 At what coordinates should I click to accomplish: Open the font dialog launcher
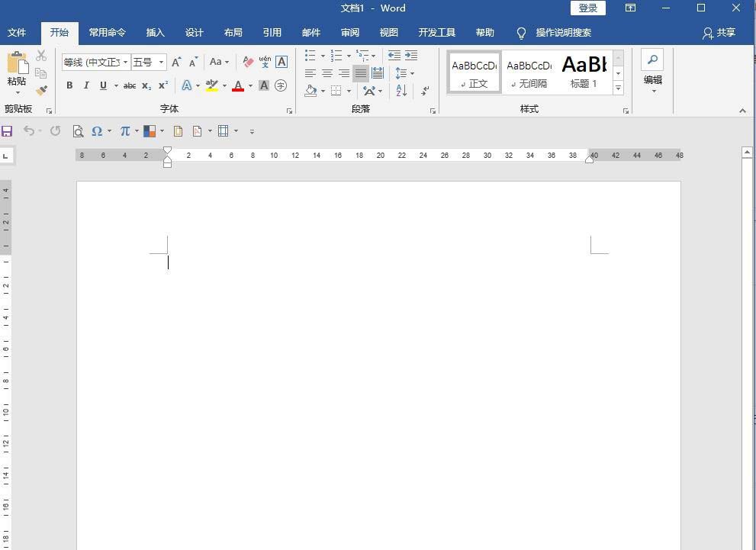tap(289, 111)
